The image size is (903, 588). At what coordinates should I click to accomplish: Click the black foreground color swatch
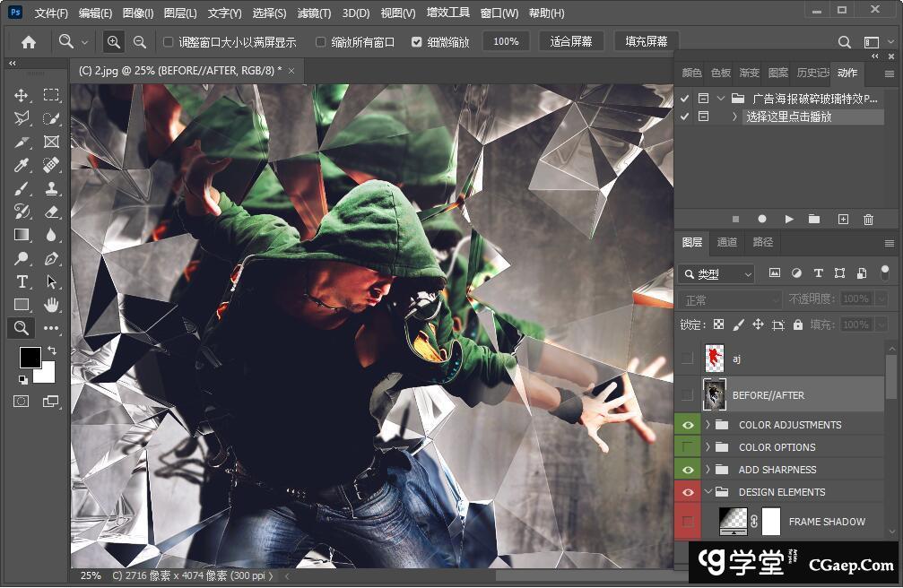pos(30,357)
